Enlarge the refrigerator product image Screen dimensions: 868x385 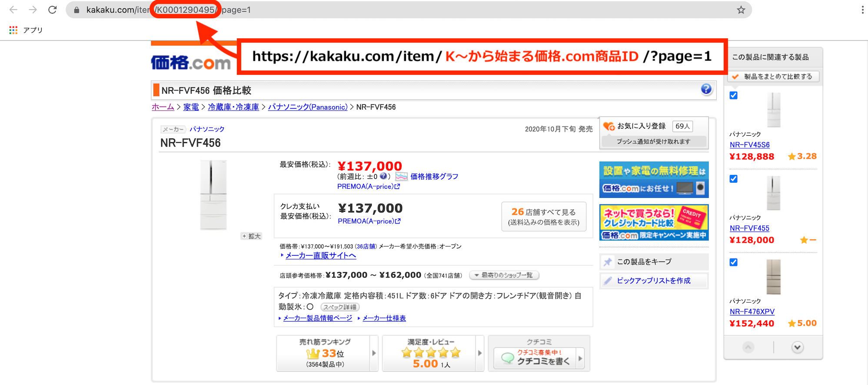click(x=251, y=236)
